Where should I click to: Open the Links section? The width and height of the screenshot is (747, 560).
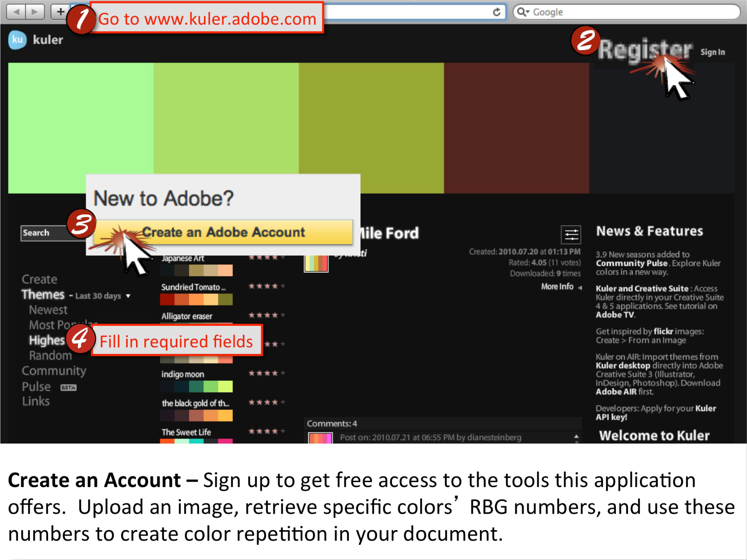point(36,401)
